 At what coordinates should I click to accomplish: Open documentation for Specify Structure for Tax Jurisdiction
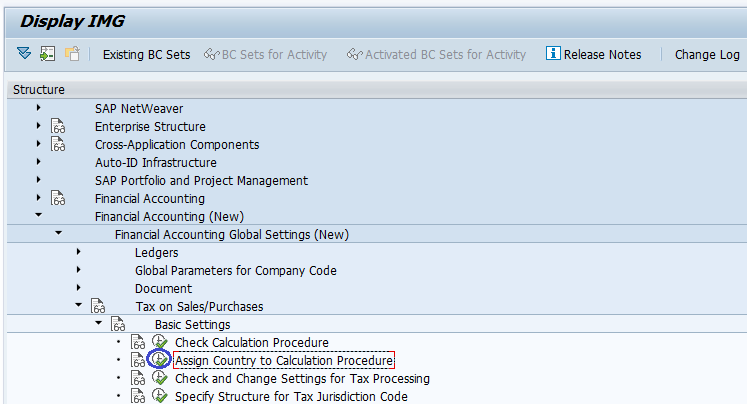pos(138,396)
